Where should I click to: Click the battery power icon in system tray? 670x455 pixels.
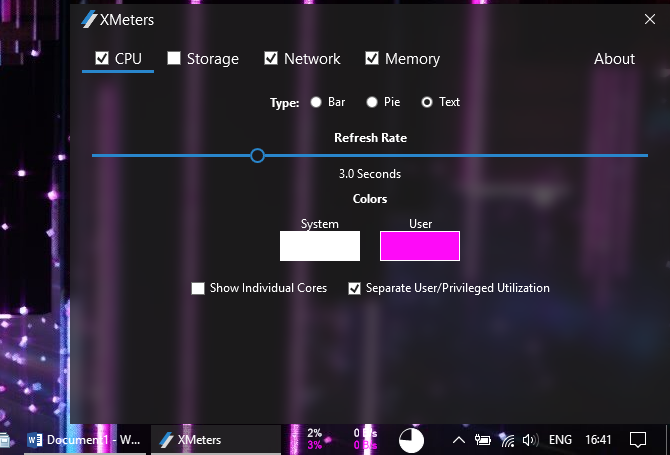(483, 440)
